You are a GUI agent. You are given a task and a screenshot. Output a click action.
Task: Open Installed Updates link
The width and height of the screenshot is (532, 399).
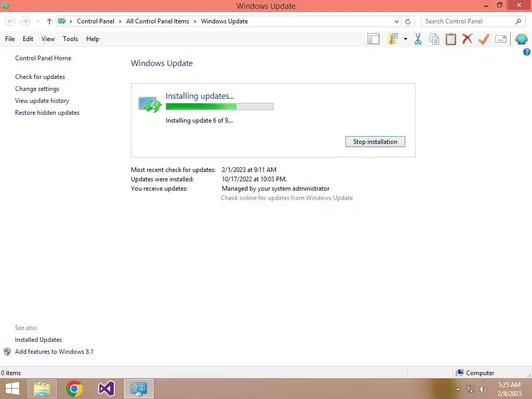(x=38, y=340)
